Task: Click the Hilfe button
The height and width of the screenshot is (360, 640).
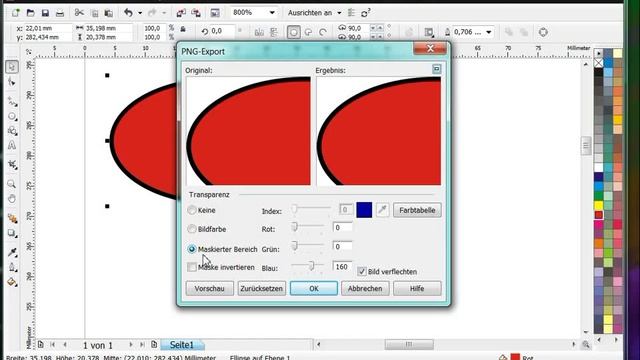Action: click(x=417, y=288)
